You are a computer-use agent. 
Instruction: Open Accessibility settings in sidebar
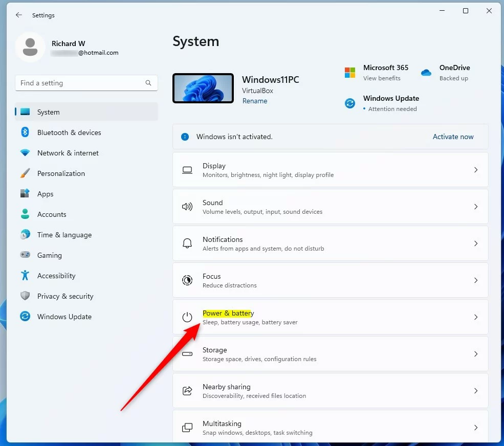click(56, 276)
